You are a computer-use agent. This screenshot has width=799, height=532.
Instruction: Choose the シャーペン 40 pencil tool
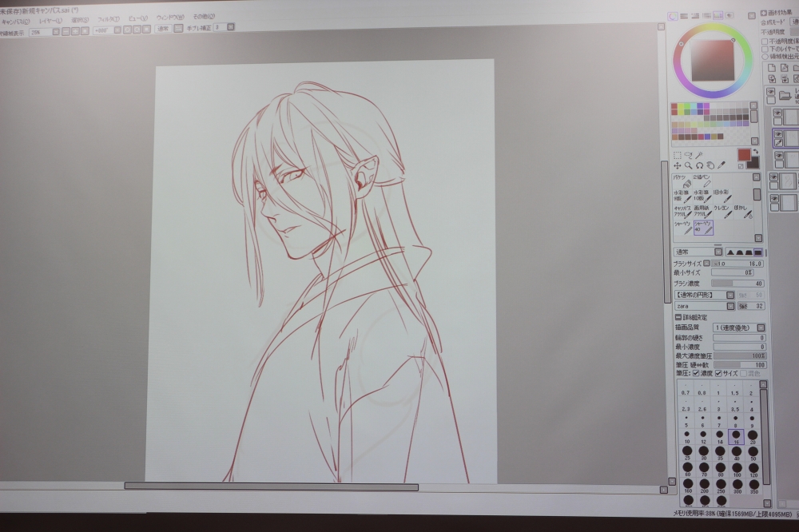coord(703,228)
